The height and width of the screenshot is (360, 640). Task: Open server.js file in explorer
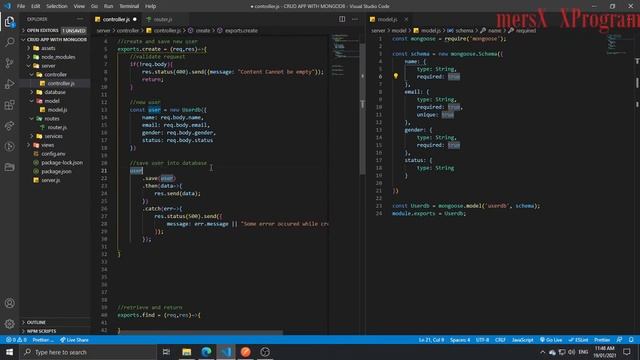click(51, 180)
